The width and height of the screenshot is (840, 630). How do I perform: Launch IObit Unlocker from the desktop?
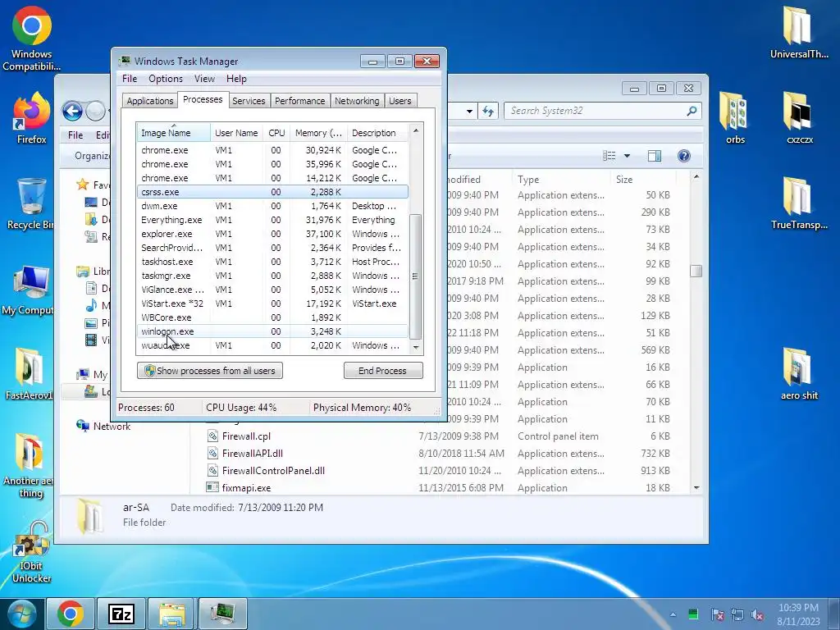(x=31, y=552)
